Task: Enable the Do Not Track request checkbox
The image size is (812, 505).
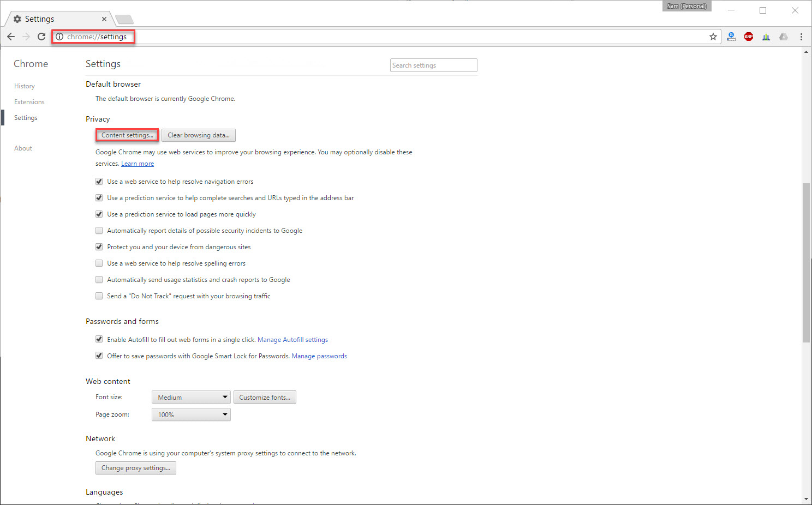Action: 99,296
